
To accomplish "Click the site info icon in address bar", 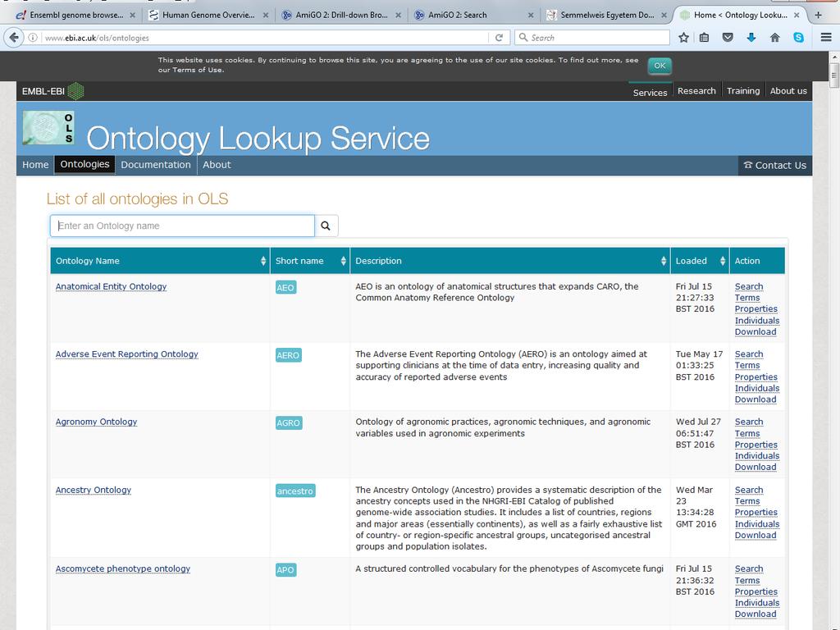I will (33, 38).
